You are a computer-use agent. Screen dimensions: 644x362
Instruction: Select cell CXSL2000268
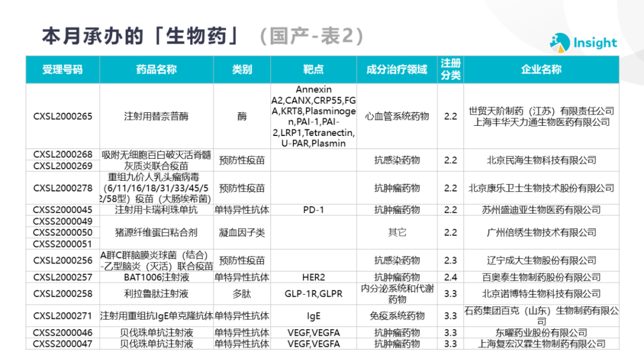click(63, 154)
